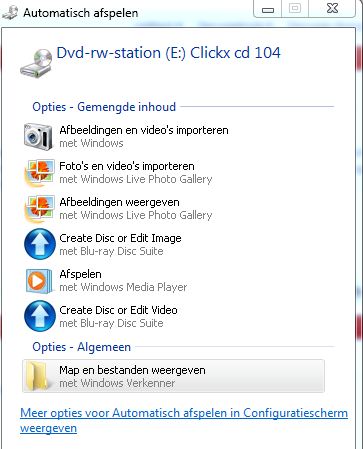Click the AutoPlay title bar icon
The image size is (363, 449).
tap(10, 13)
